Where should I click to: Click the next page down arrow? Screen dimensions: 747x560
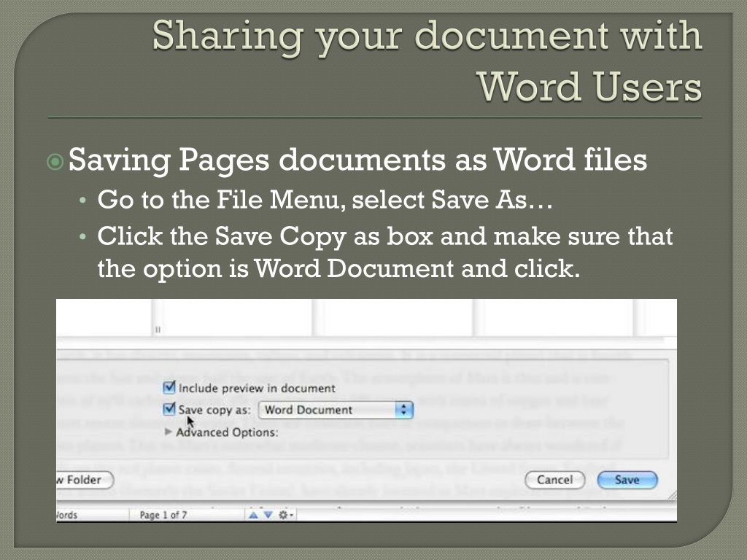(268, 515)
